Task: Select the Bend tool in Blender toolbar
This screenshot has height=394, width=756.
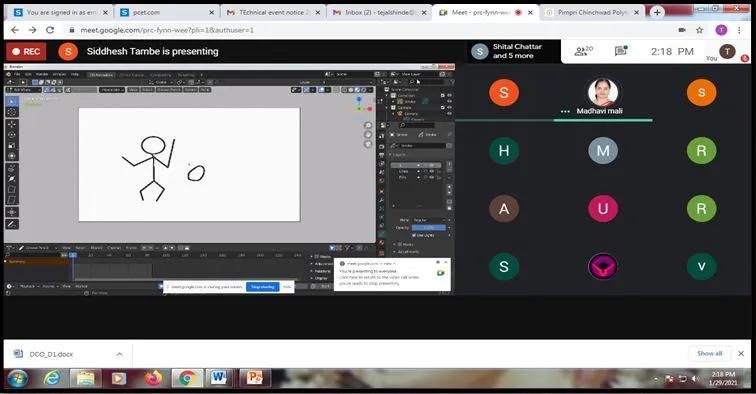Action: tap(12, 189)
